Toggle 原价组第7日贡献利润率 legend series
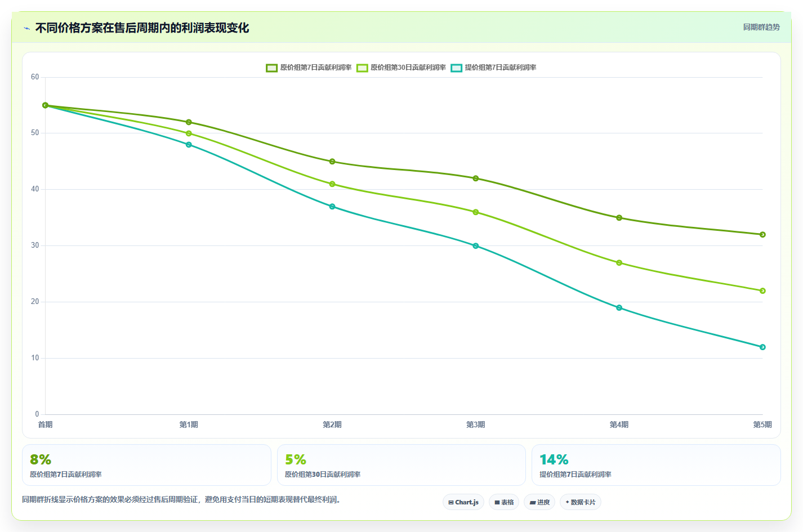The height and width of the screenshot is (532, 803). [x=309, y=68]
